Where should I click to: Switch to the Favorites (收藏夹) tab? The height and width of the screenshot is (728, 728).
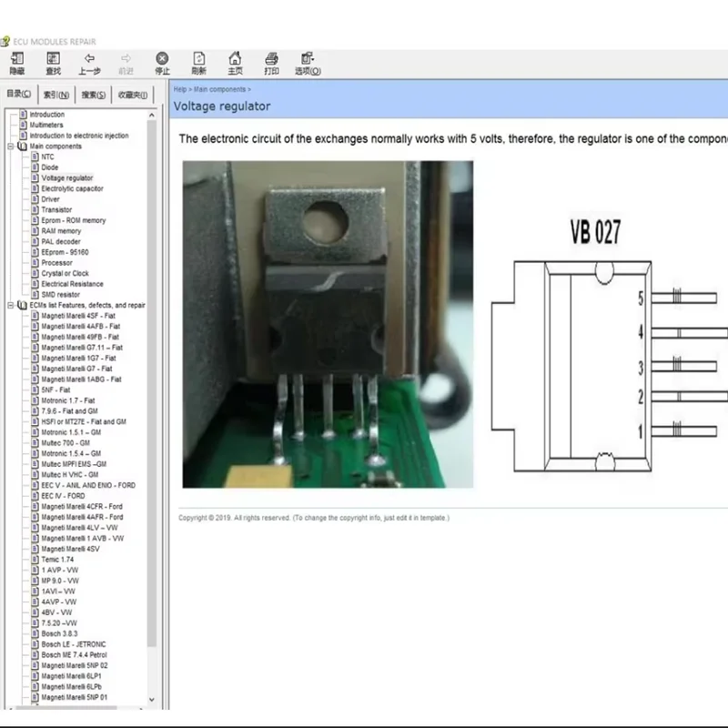pyautogui.click(x=133, y=95)
